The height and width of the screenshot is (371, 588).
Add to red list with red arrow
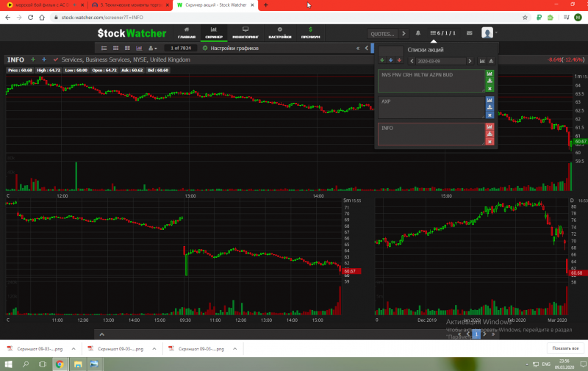point(399,60)
